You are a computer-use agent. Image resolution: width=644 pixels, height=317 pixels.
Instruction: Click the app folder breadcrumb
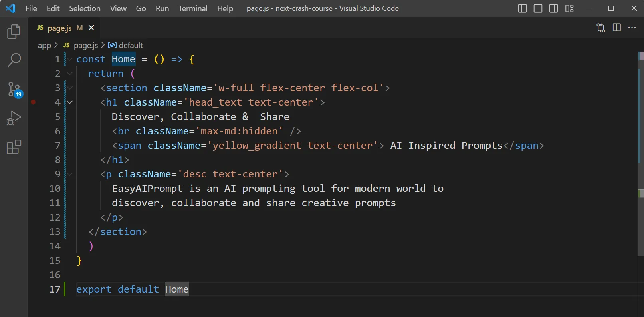44,45
